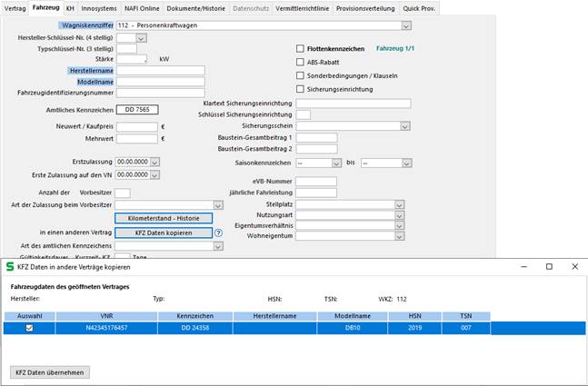
Task: Close the KFZ Daten kopieren dialog
Action: click(574, 267)
